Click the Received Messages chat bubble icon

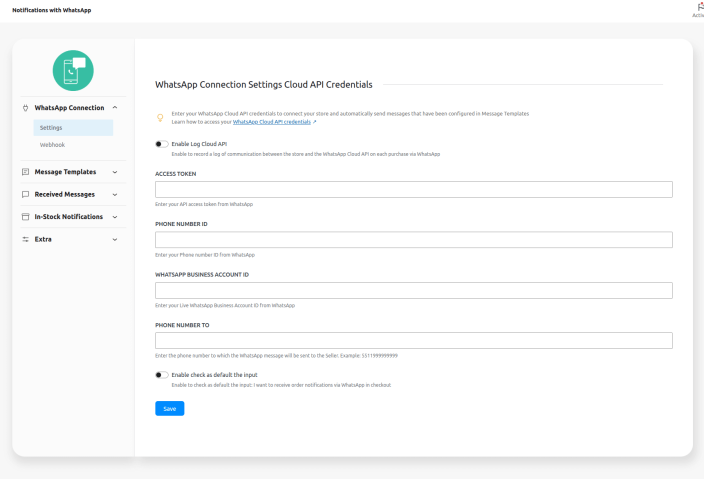(x=25, y=194)
